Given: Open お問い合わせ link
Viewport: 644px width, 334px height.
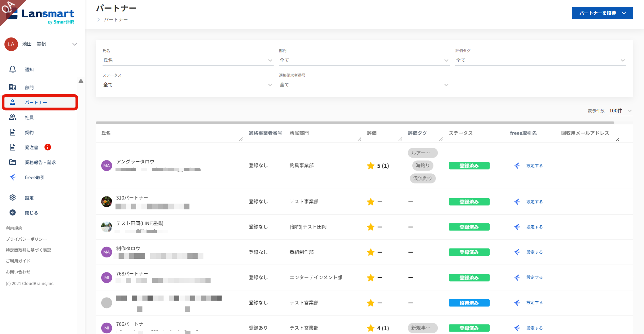Looking at the screenshot, I should click(18, 272).
